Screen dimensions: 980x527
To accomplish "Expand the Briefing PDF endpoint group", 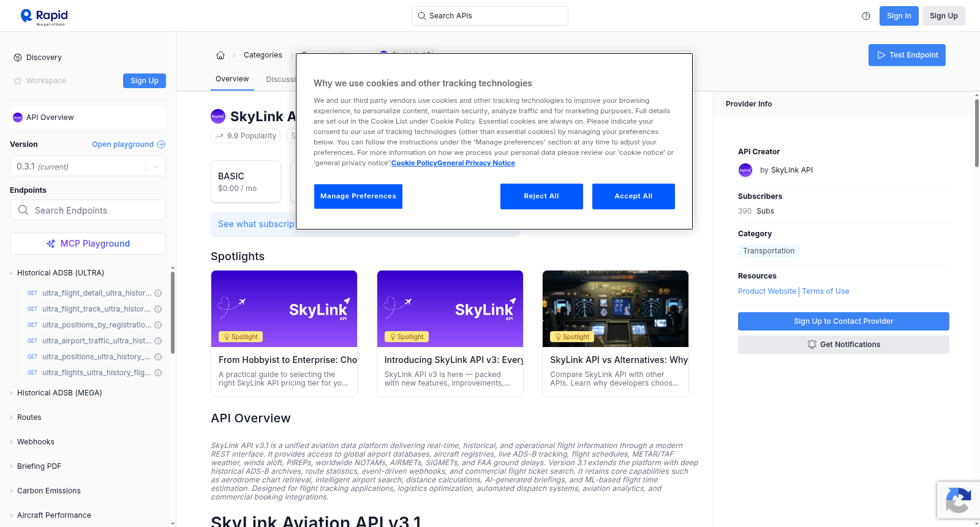I will [x=11, y=466].
